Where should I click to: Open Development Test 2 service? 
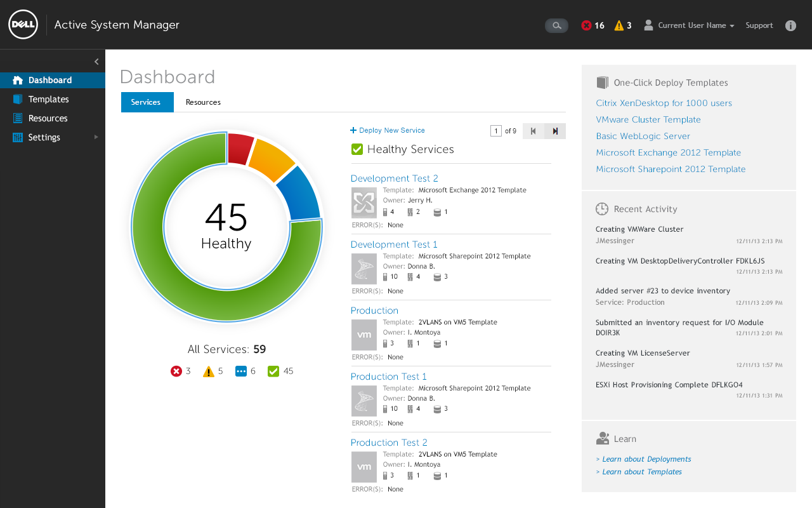[395, 178]
